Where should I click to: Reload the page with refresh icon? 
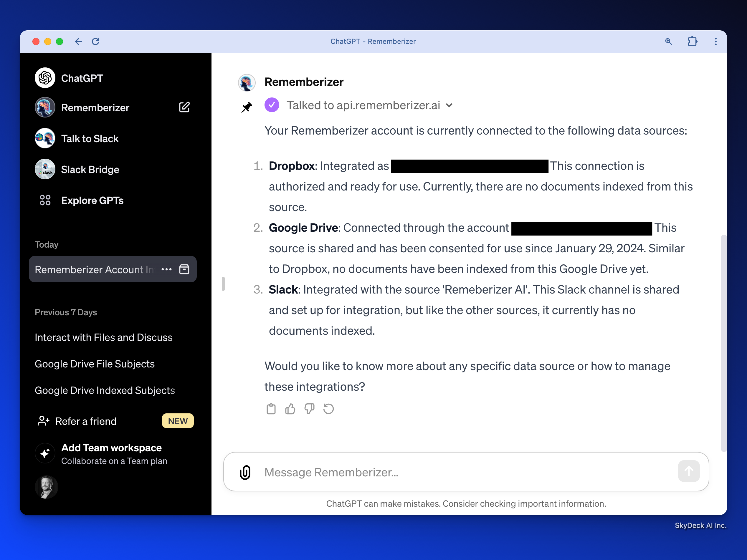(x=95, y=42)
